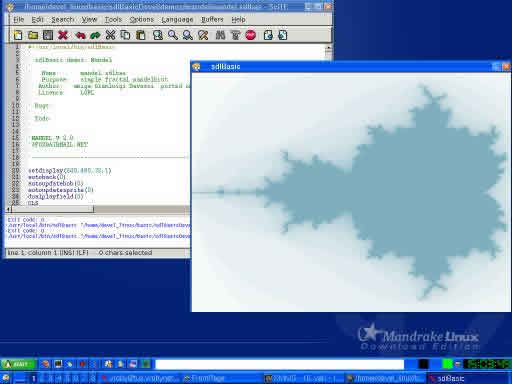Click the monitor icon in quick launch
This screenshot has width=512, height=384.
pos(58,364)
